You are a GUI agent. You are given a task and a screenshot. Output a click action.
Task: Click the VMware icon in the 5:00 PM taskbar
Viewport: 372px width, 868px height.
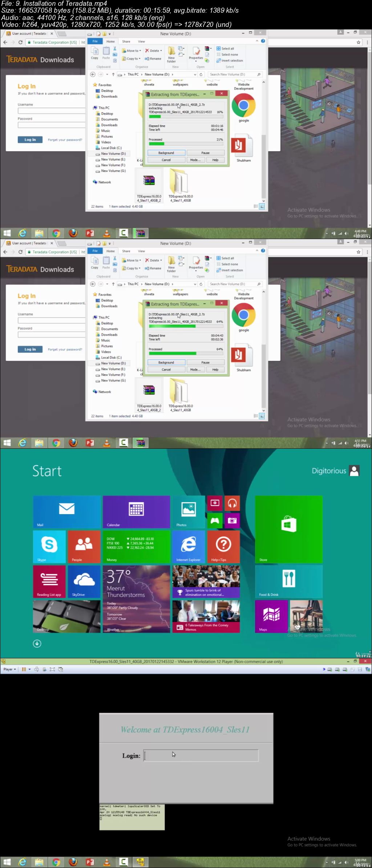(x=141, y=862)
